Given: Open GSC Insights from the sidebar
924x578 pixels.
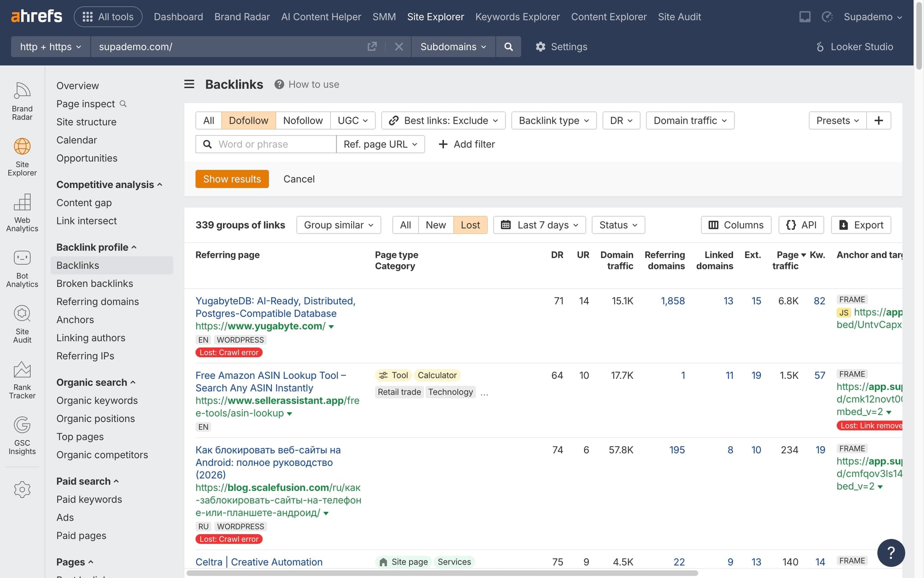Looking at the screenshot, I should pyautogui.click(x=22, y=435).
